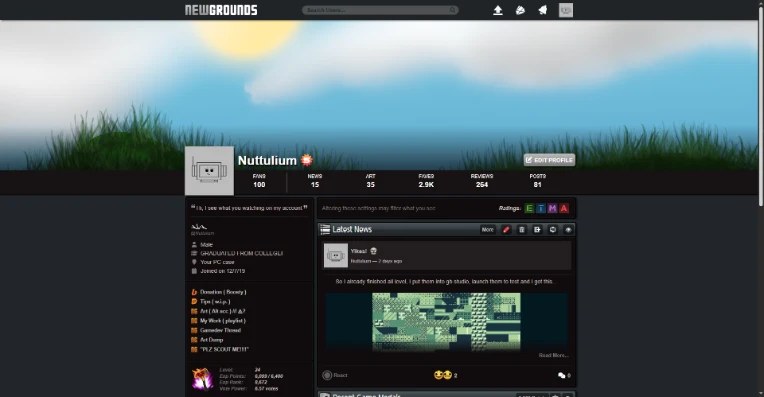Click the React button under the post
Image resolution: width=764 pixels, height=397 pixels.
click(335, 375)
